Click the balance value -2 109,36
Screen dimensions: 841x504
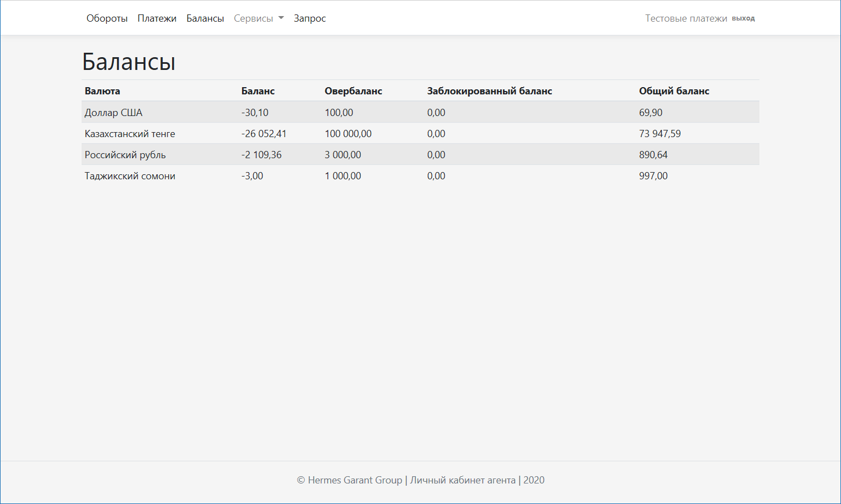(x=261, y=155)
